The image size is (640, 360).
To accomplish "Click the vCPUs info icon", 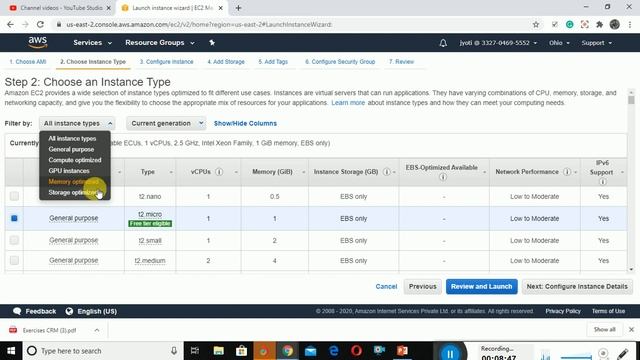I will [219, 172].
